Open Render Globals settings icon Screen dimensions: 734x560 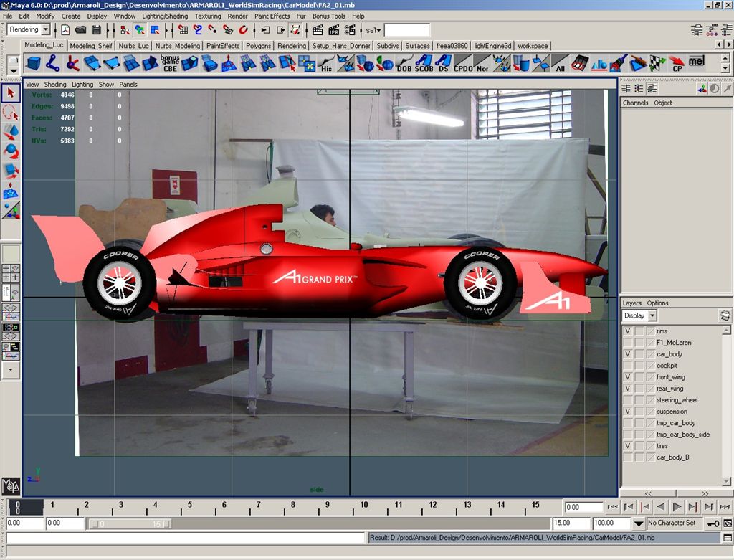click(350, 30)
